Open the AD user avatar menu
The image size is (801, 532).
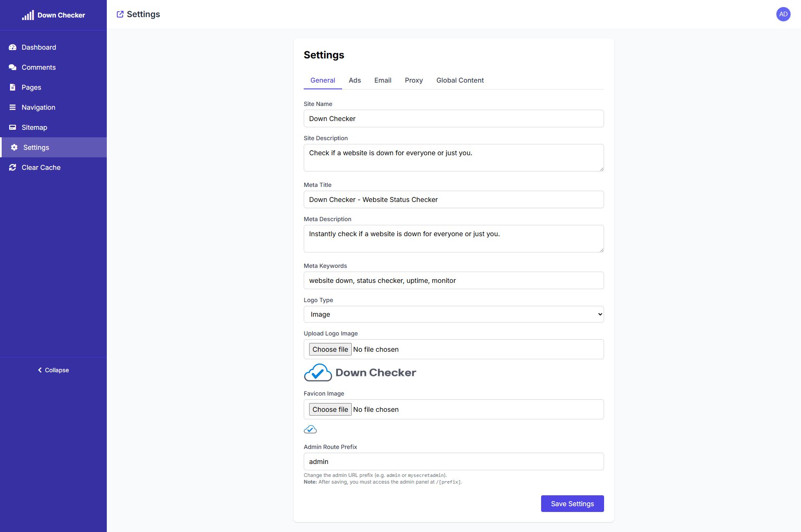[x=783, y=14]
